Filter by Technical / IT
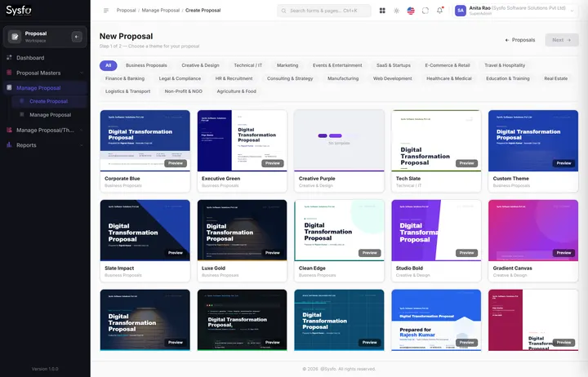 [x=248, y=65]
